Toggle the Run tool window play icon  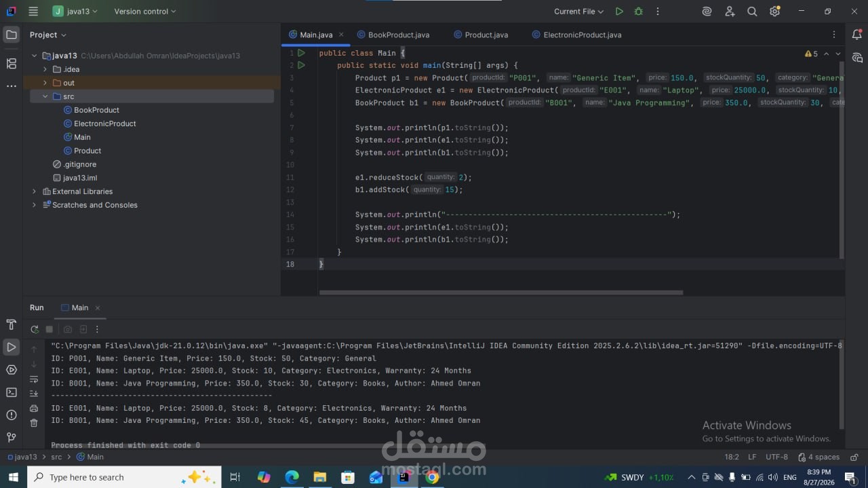pos(11,347)
